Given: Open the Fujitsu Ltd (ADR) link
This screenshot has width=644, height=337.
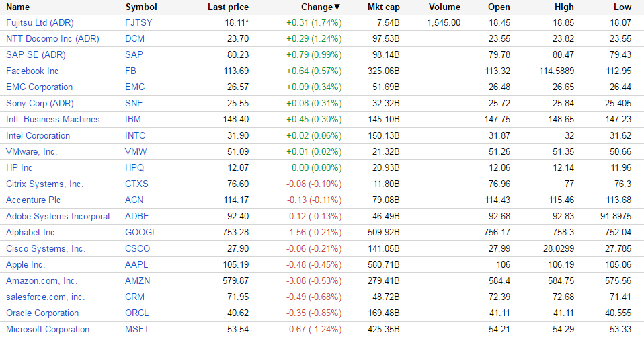Looking at the screenshot, I should tap(40, 22).
